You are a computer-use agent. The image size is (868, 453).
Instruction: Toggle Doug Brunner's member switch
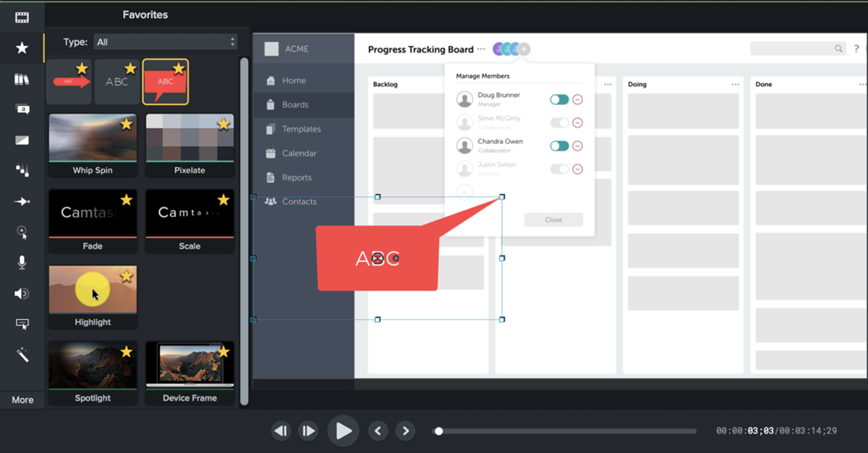tap(559, 99)
